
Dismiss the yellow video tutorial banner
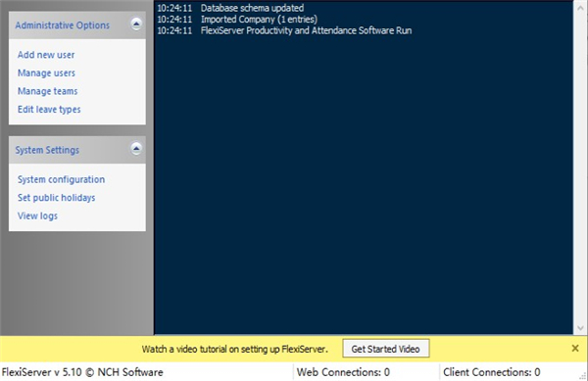(x=575, y=349)
